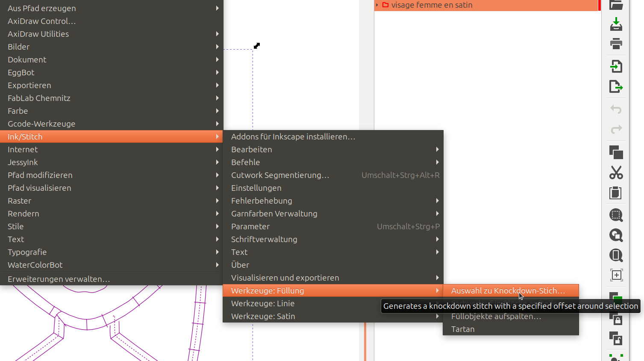The width and height of the screenshot is (644, 361).
Task: Click the Import file icon
Action: pos(616,66)
